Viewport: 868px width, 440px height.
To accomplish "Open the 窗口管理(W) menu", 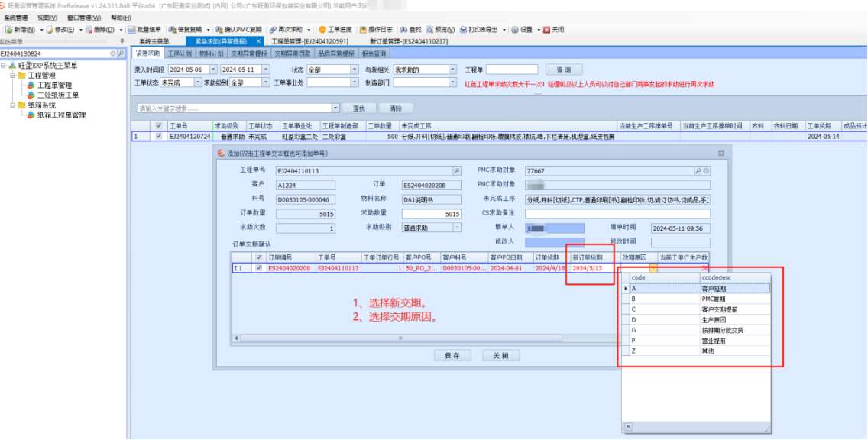I will pyautogui.click(x=84, y=18).
